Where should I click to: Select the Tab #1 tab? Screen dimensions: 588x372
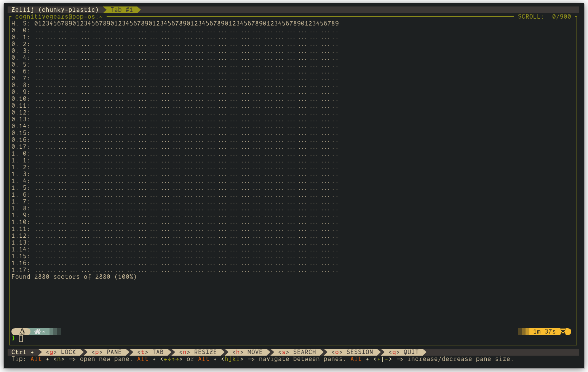(122, 10)
